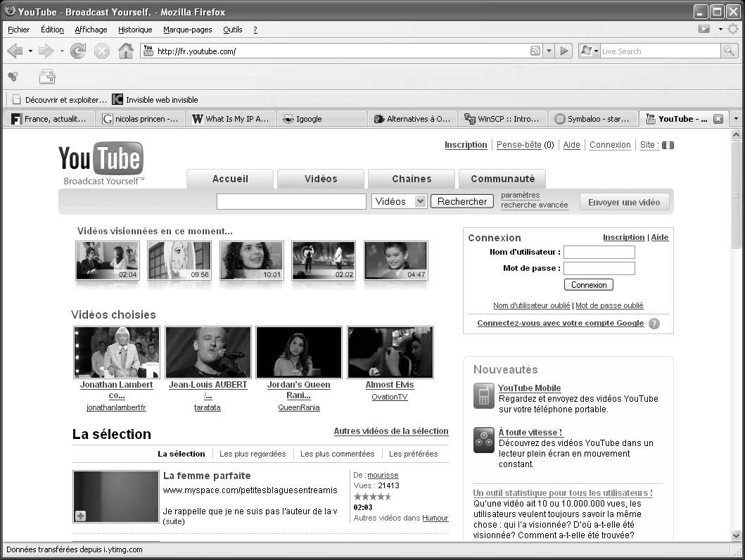Image resolution: width=745 pixels, height=560 pixels.
Task: Click the Envoyer une vidéo button
Action: tap(624, 203)
